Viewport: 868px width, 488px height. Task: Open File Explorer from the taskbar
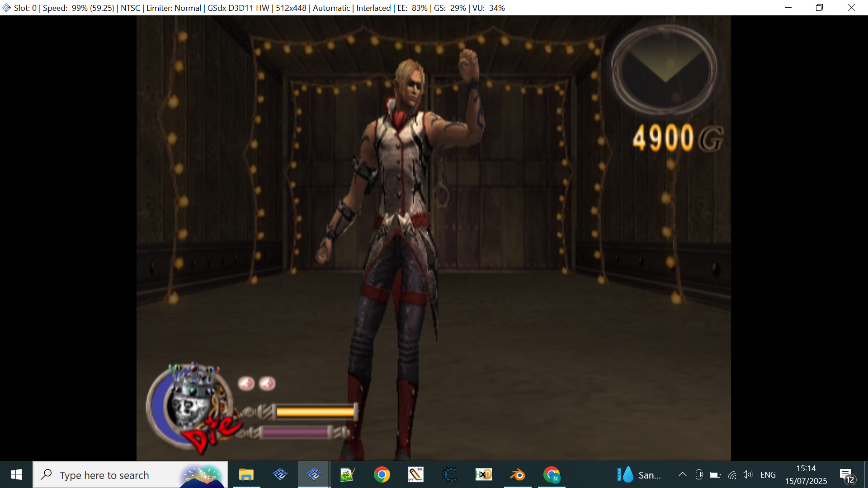[x=246, y=474]
